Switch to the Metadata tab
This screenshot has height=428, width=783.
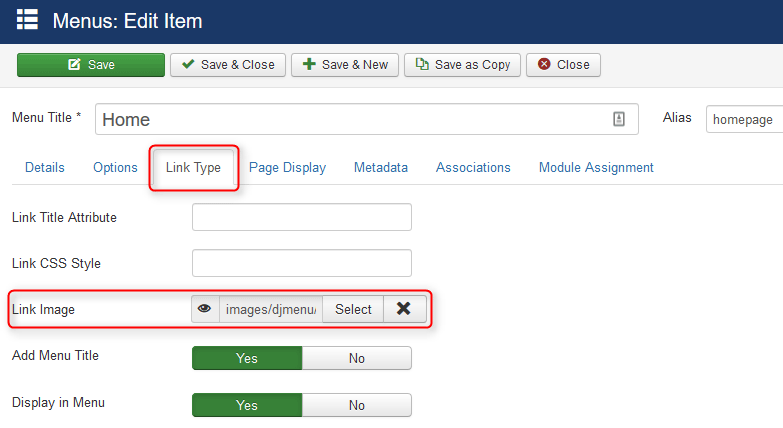pyautogui.click(x=381, y=167)
